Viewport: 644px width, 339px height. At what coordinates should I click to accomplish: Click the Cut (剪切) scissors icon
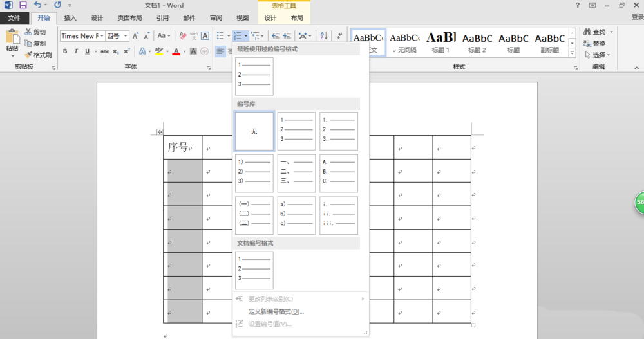click(x=29, y=32)
